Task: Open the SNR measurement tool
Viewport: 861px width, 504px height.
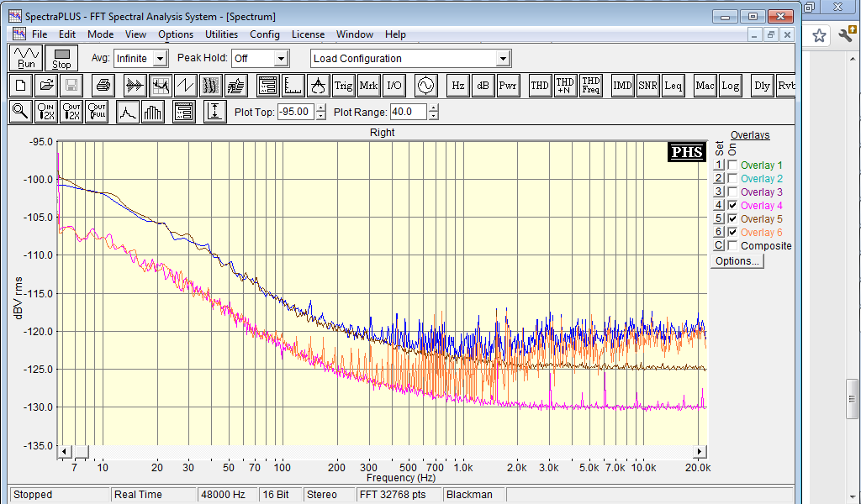Action: (x=647, y=85)
